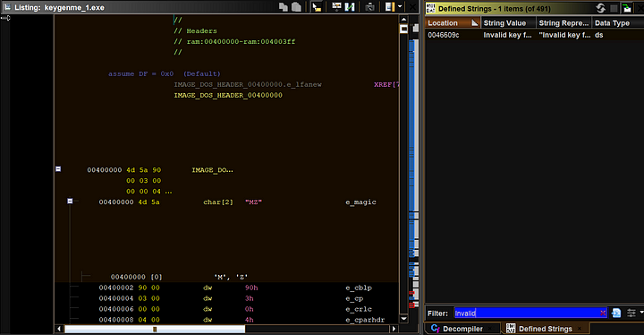
Task: Sort by String Representation column header
Action: pyautogui.click(x=563, y=23)
